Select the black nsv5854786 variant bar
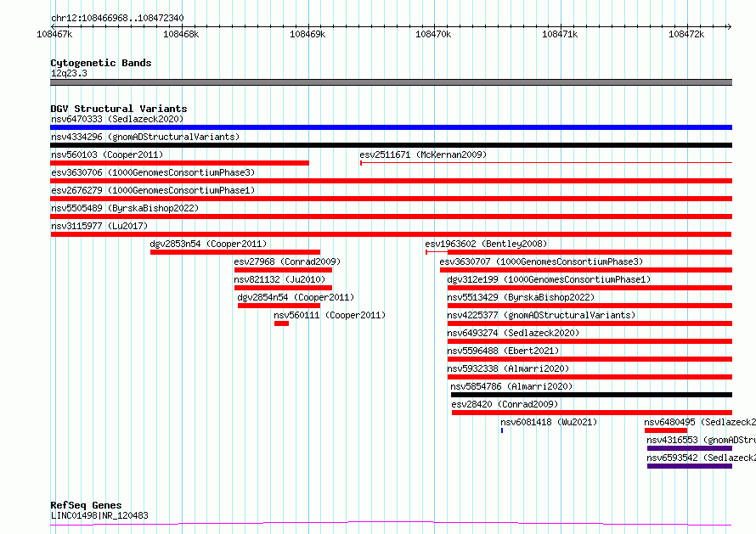 591,396
